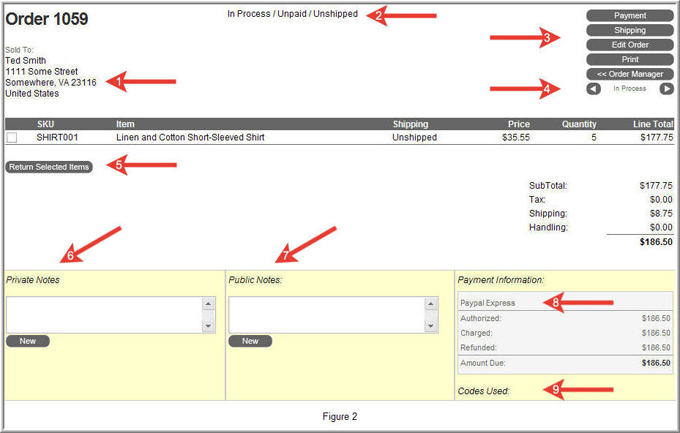Go to previous order status arrow

(593, 89)
